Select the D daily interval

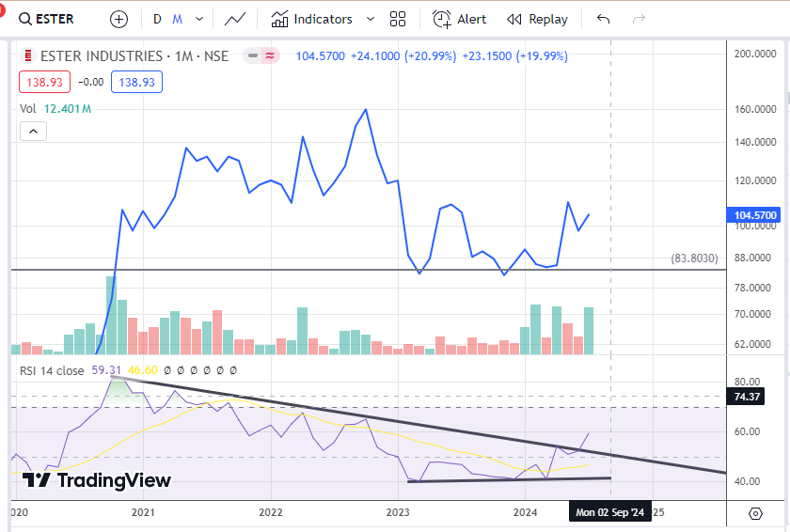(x=157, y=19)
